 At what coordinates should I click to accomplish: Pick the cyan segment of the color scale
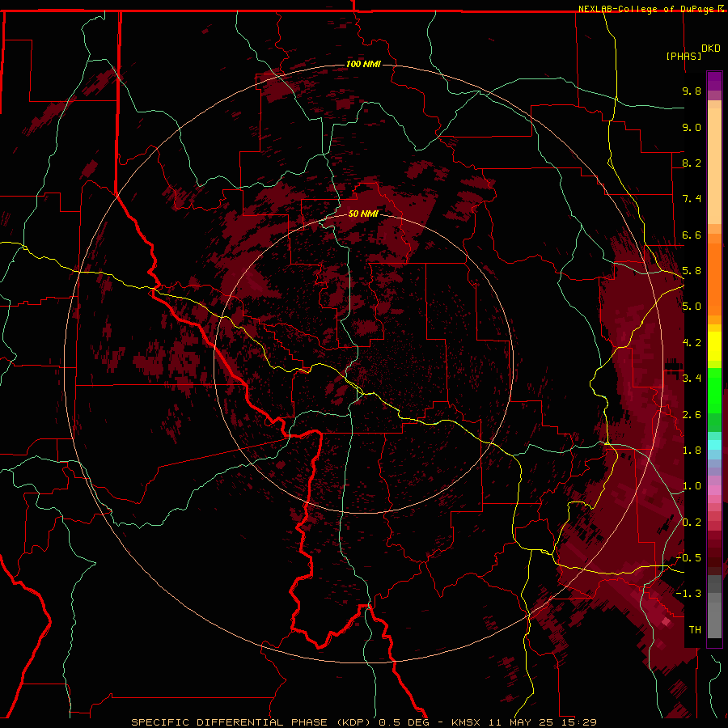(714, 445)
